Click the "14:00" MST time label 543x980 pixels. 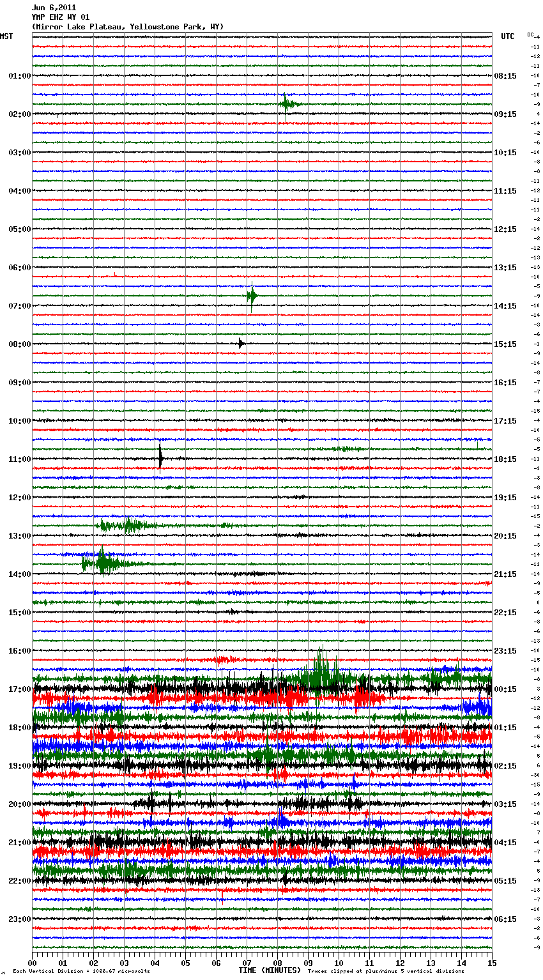click(20, 574)
